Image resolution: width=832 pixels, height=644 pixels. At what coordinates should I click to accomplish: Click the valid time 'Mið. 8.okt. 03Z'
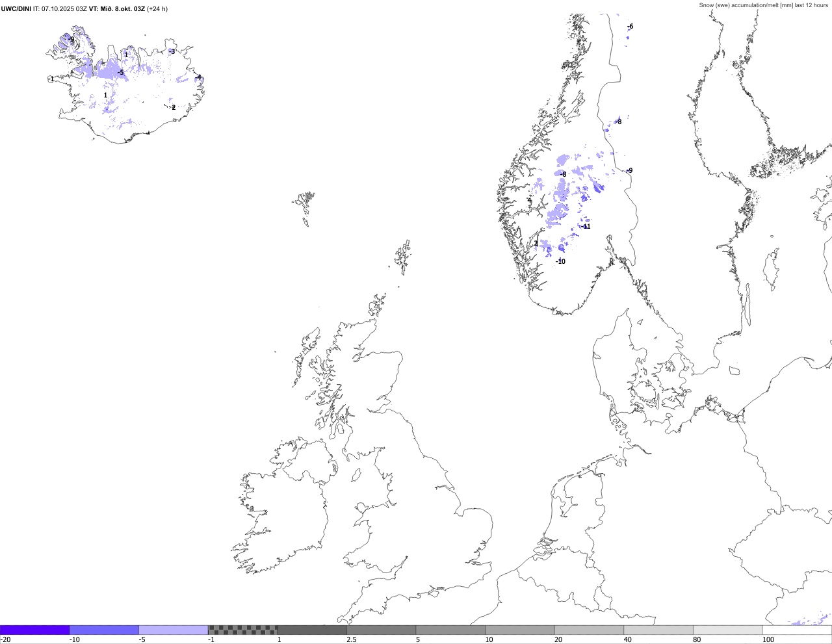point(123,9)
